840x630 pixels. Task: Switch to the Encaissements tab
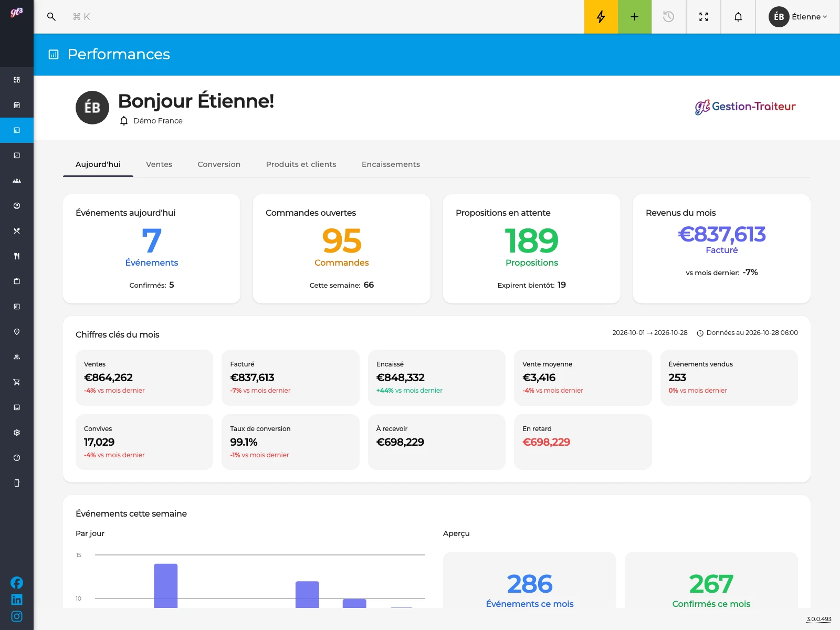(x=391, y=164)
